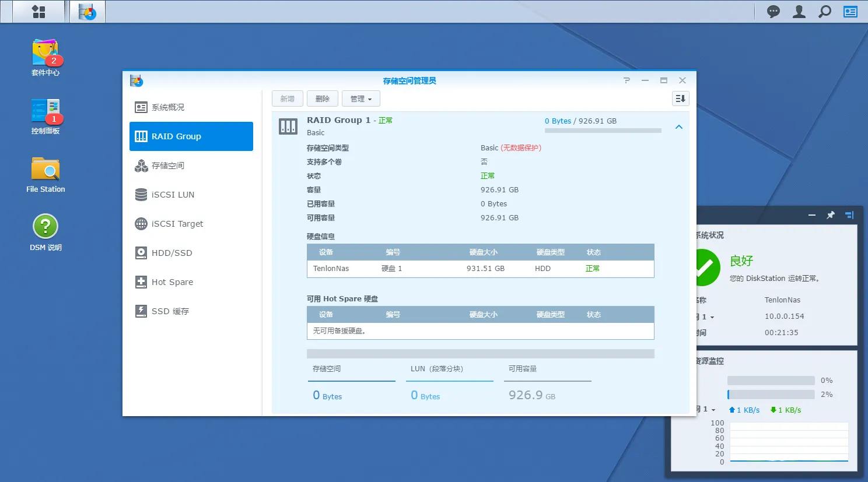Open the SSD 缓存 section
The height and width of the screenshot is (482, 868).
click(170, 311)
